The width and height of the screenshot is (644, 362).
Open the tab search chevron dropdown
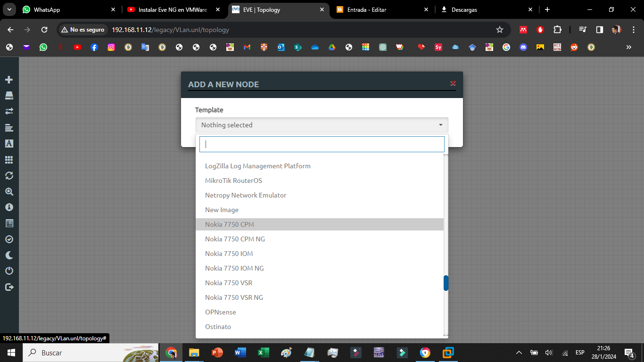click(x=9, y=9)
